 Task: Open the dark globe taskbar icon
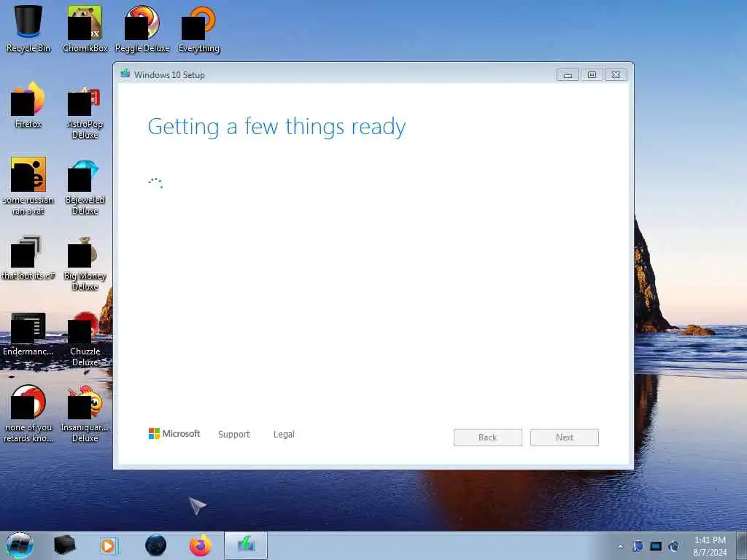[x=155, y=545]
